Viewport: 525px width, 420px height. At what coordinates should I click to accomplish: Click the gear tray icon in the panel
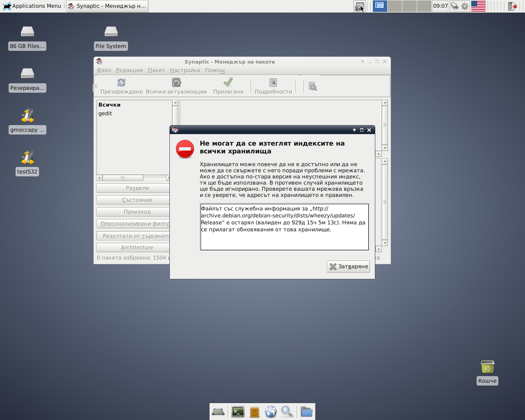click(465, 6)
